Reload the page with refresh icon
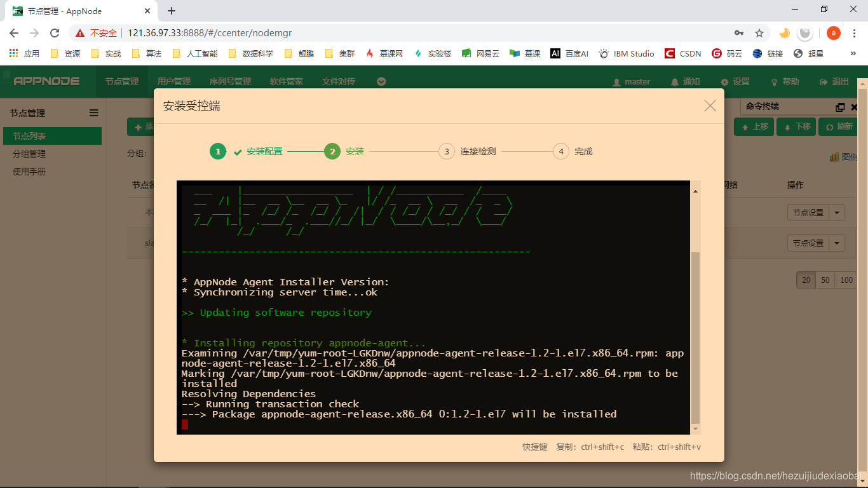Viewport: 868px width, 488px height. pos(55,33)
